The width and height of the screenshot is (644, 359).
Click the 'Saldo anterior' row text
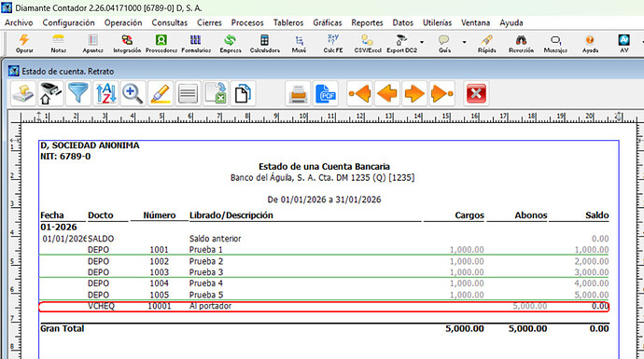tap(216, 239)
